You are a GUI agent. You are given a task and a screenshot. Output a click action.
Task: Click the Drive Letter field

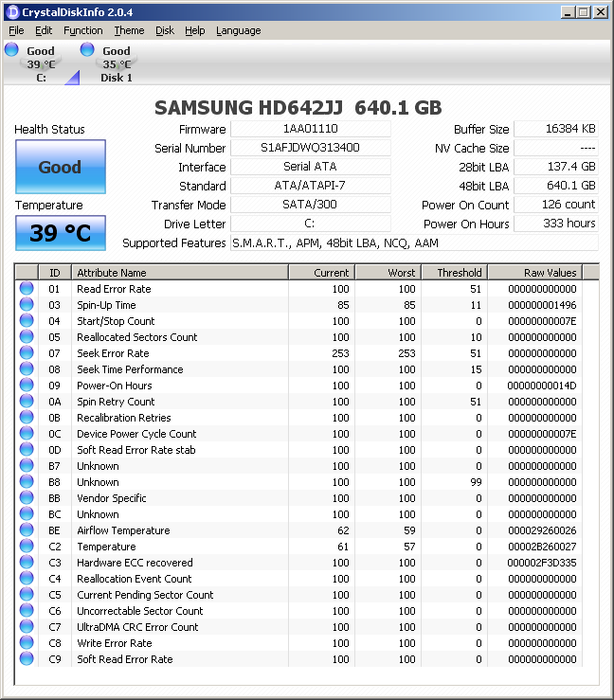coord(311,224)
